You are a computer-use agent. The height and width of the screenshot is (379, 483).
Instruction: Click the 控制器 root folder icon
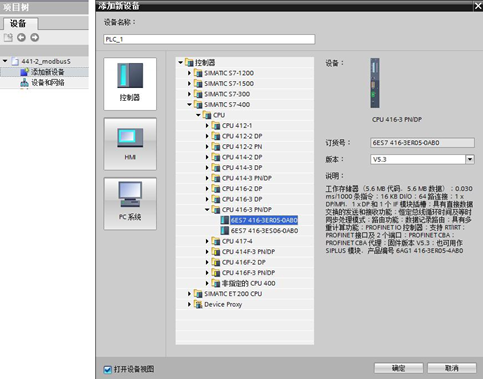pyautogui.click(x=189, y=62)
